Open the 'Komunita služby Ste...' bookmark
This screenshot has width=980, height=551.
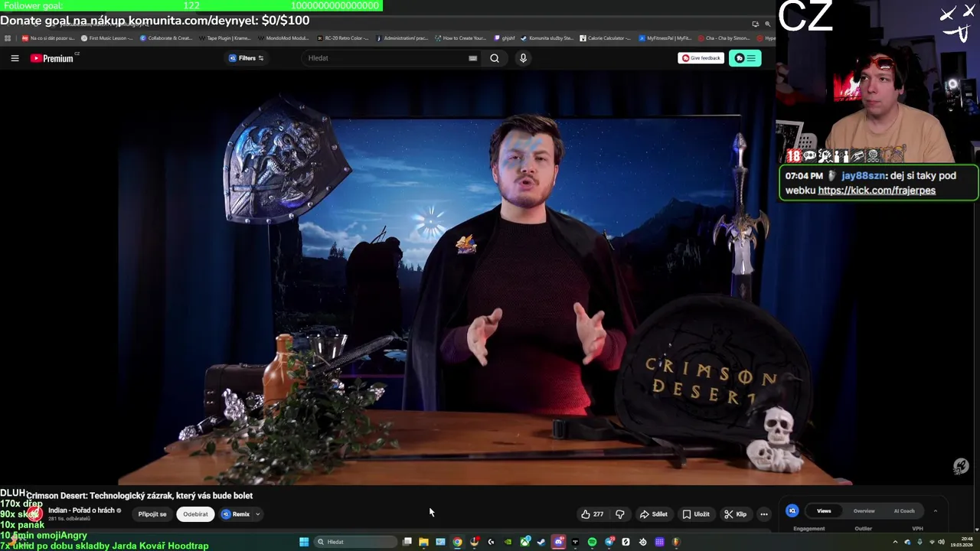point(547,37)
